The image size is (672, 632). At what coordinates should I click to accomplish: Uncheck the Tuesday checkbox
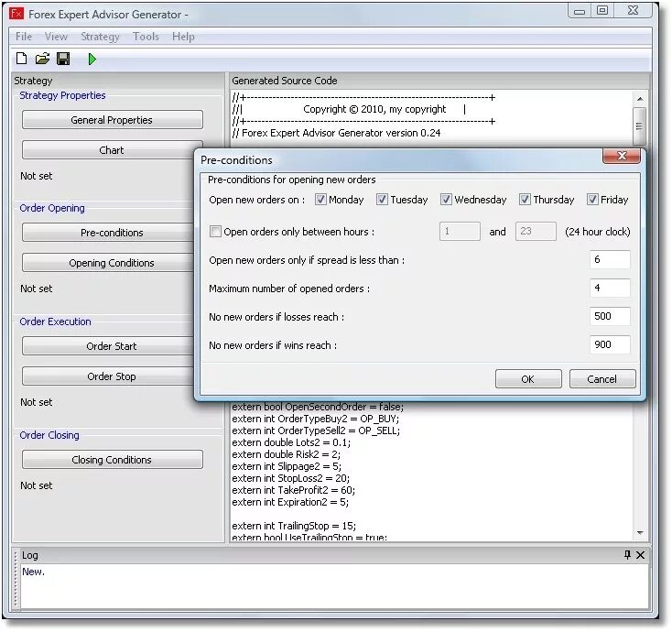(382, 200)
